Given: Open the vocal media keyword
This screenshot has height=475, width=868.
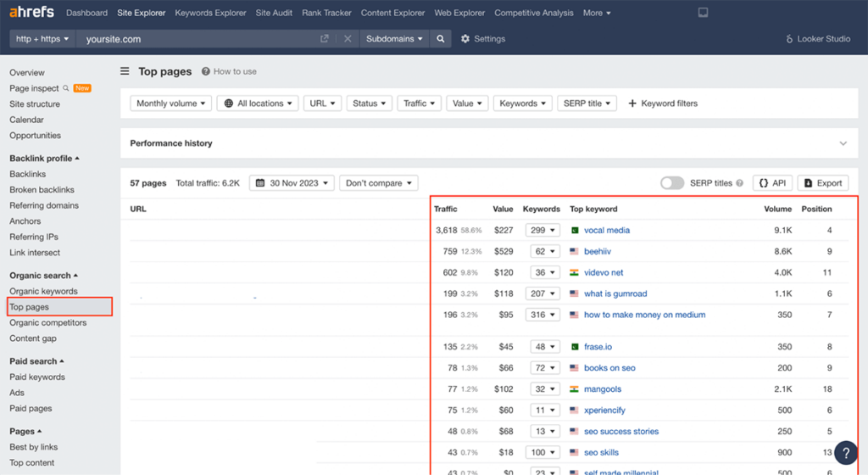Looking at the screenshot, I should tap(607, 231).
